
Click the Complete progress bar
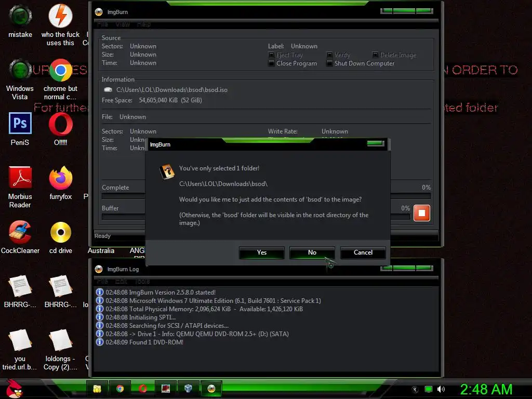[266, 196]
